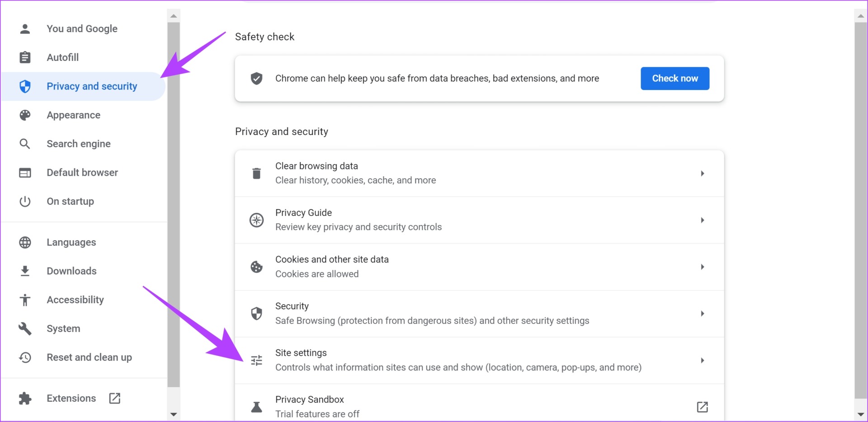Open the Downloads settings section

(x=71, y=271)
